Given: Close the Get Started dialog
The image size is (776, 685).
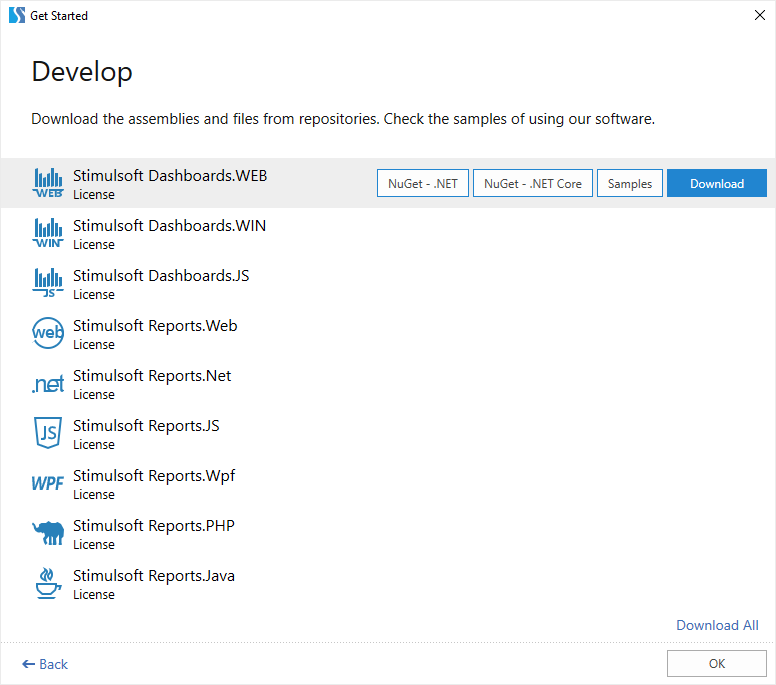Looking at the screenshot, I should tap(760, 15).
